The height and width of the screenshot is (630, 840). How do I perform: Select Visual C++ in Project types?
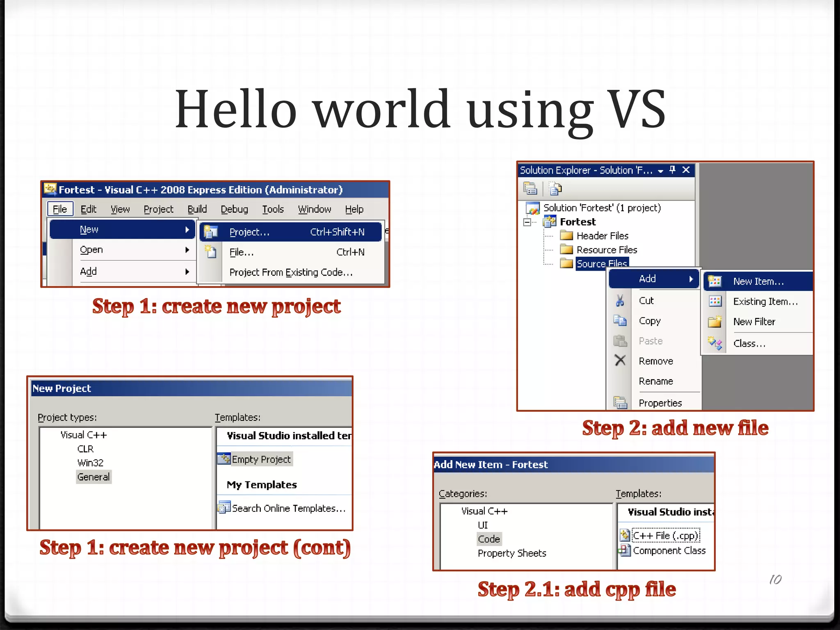tap(84, 435)
